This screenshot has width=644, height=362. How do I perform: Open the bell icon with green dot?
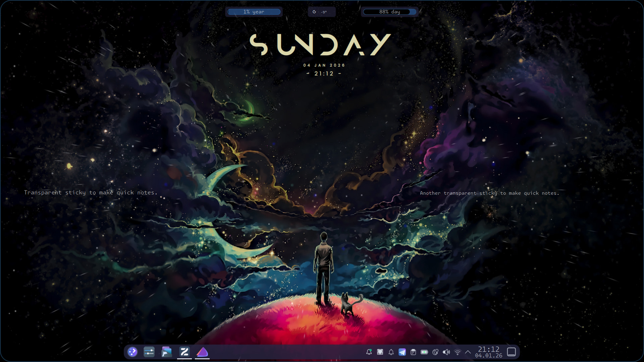(369, 352)
